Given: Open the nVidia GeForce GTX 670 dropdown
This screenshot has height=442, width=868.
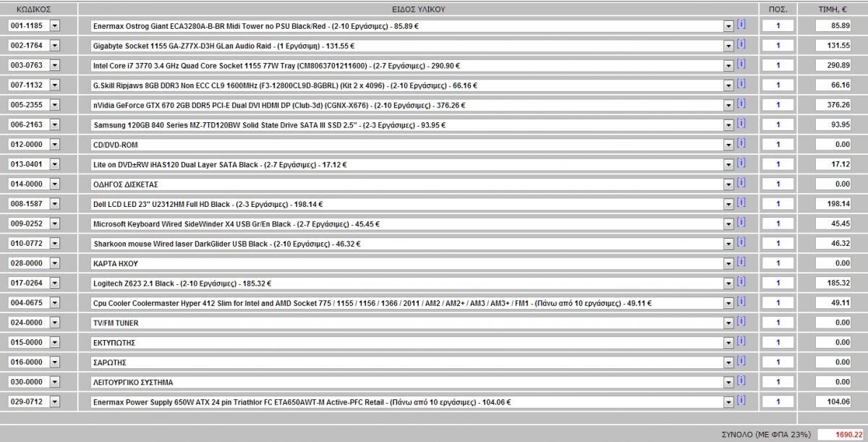Looking at the screenshot, I should pyautogui.click(x=728, y=105).
